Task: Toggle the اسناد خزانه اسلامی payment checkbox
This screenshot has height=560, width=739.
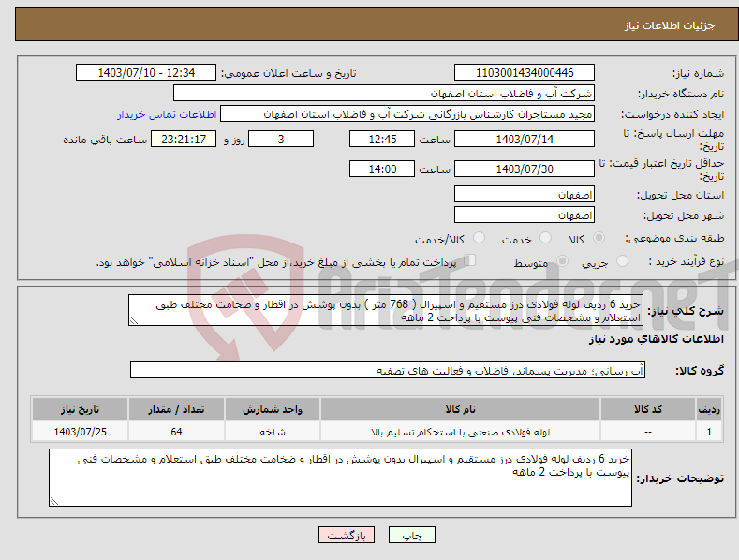Action: coord(469,260)
